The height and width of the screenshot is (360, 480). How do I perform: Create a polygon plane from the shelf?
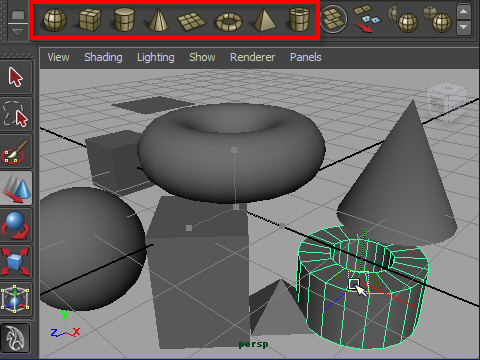pos(192,21)
